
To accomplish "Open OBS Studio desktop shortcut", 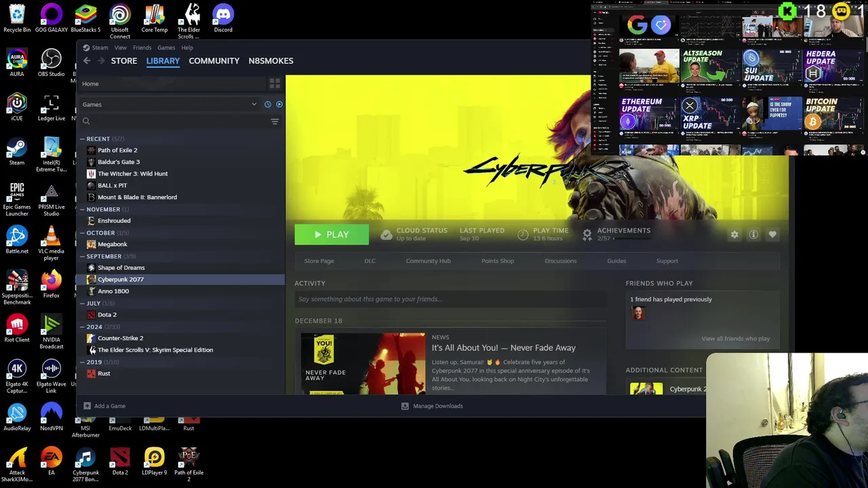I will tap(52, 63).
